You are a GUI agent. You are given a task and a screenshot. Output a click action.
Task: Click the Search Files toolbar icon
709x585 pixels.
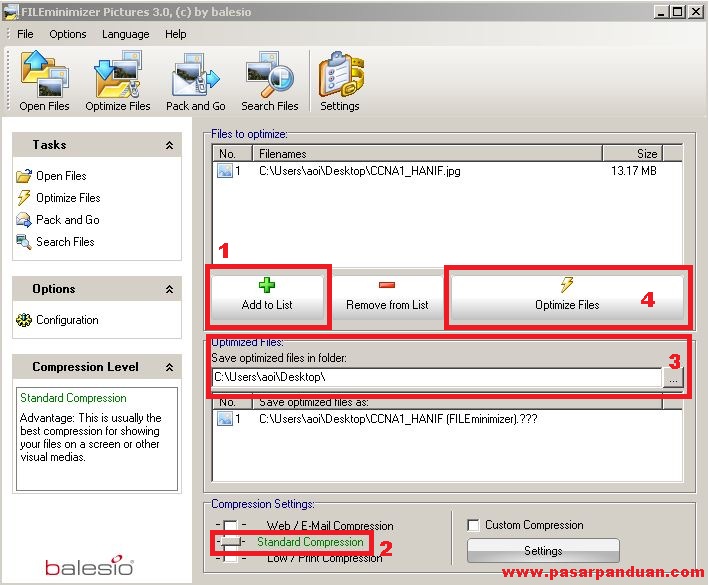click(269, 74)
